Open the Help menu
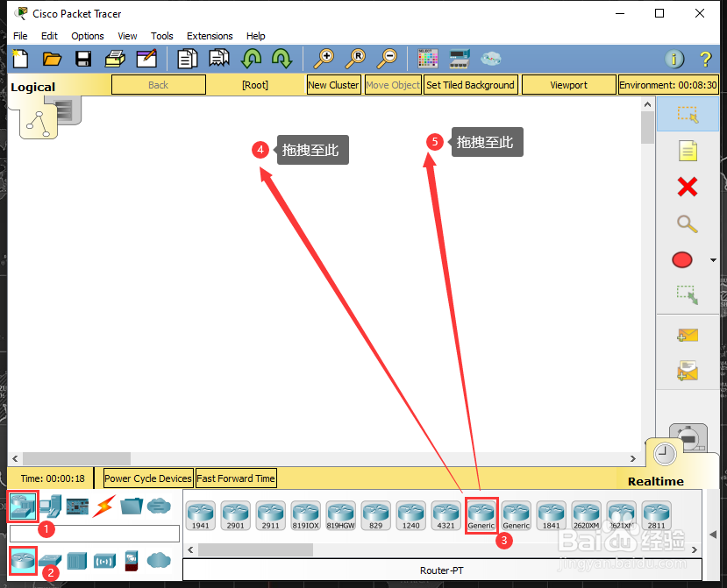727x588 pixels. pos(255,36)
